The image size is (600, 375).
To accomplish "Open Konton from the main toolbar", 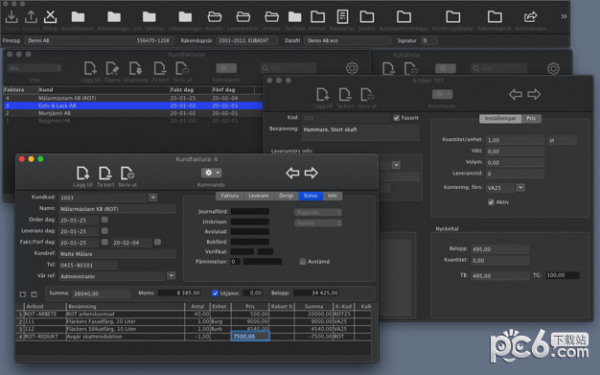I will coord(318,16).
